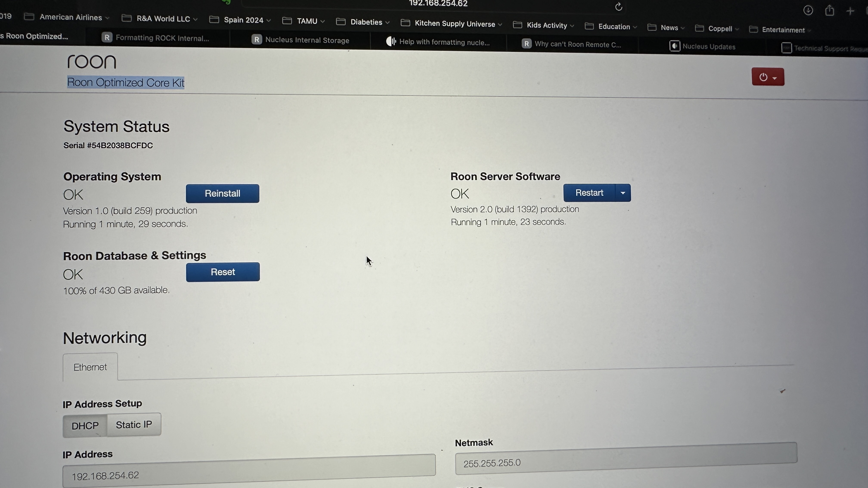Open the Coppell bookmarks folder
The image size is (868, 488).
pyautogui.click(x=717, y=29)
